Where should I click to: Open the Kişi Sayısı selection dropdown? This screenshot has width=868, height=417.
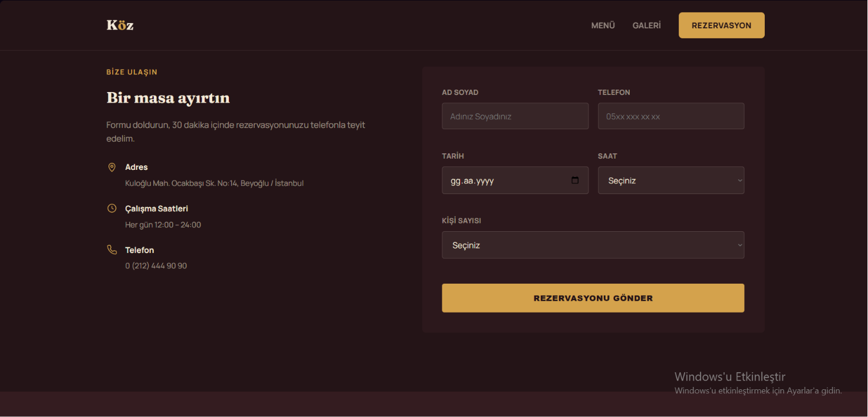(593, 245)
